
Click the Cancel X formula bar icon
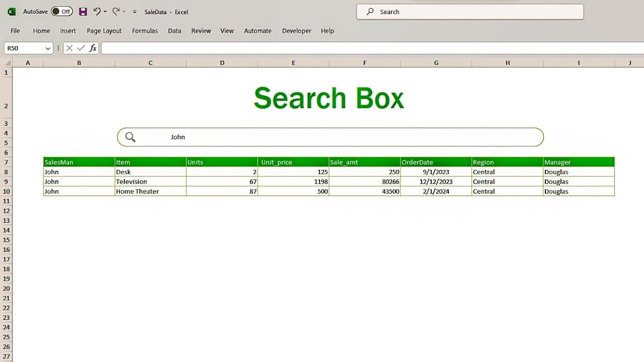[69, 48]
